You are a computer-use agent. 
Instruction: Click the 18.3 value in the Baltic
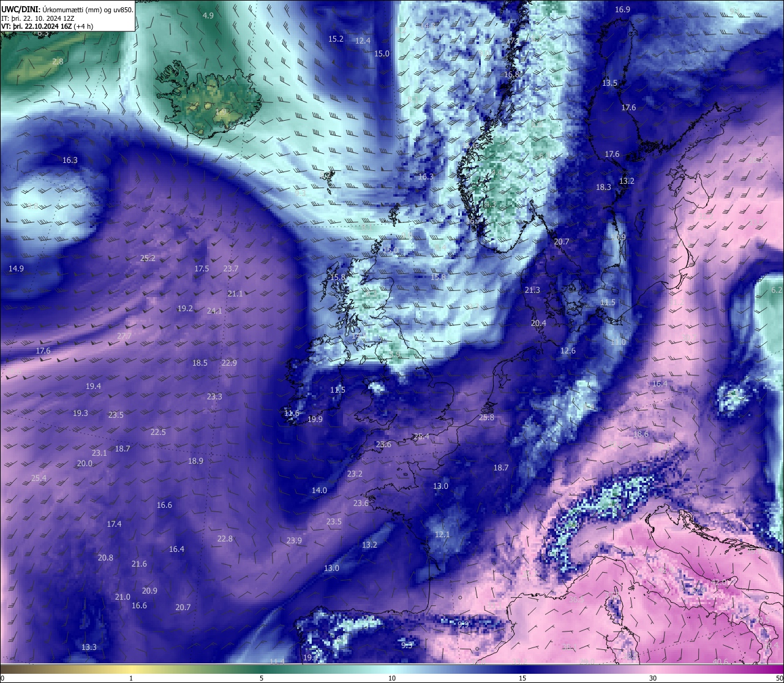(603, 187)
